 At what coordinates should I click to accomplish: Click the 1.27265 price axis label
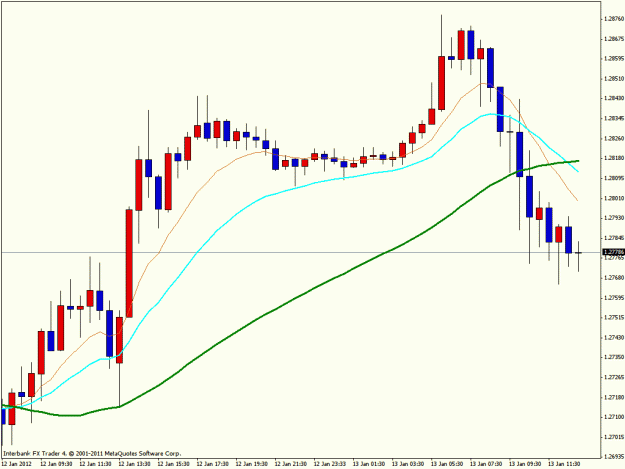[x=614, y=377]
